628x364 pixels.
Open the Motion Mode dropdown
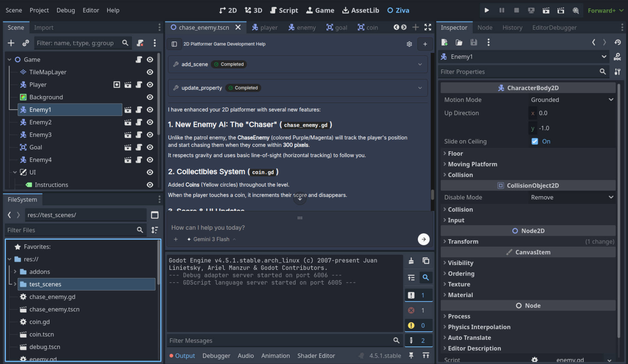pos(571,100)
